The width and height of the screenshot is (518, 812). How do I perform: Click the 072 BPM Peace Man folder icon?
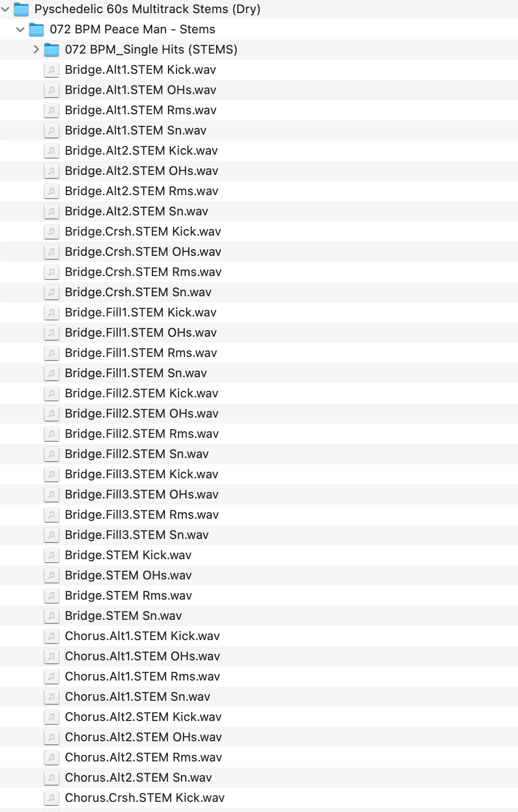(x=36, y=29)
